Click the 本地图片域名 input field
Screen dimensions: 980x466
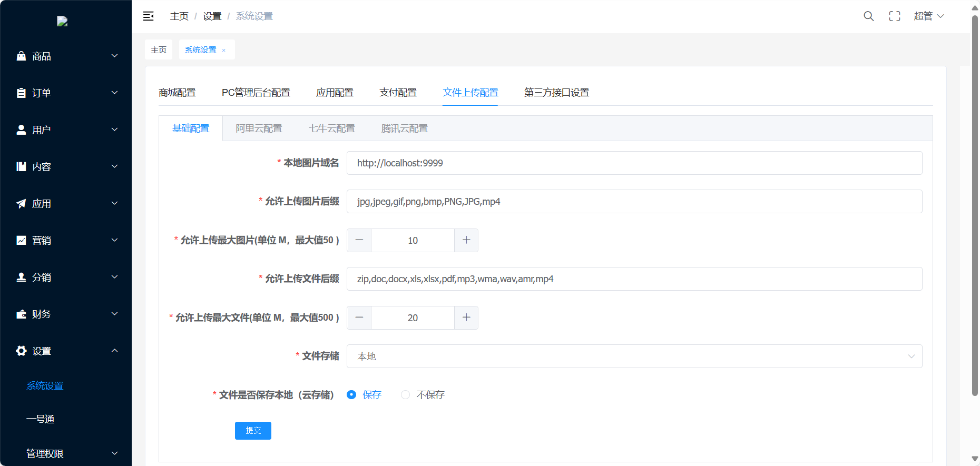click(x=634, y=163)
